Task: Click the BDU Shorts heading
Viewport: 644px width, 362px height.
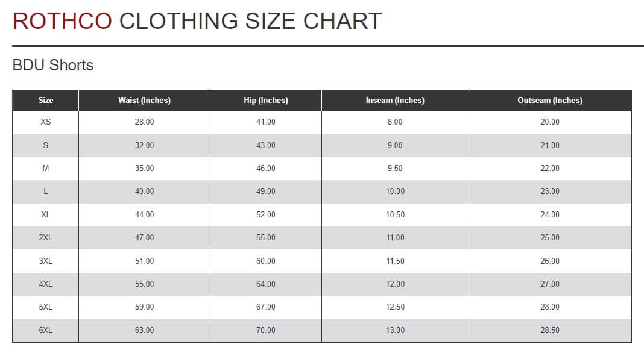Action: pyautogui.click(x=53, y=65)
